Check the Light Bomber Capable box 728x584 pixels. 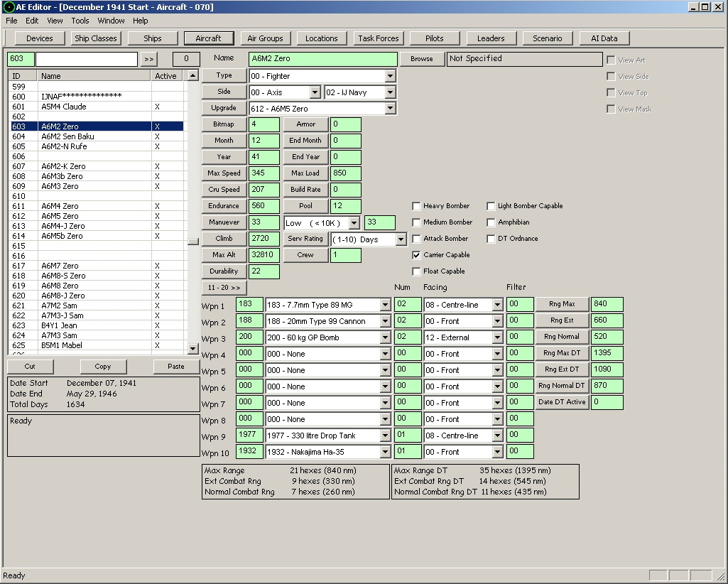coord(491,206)
